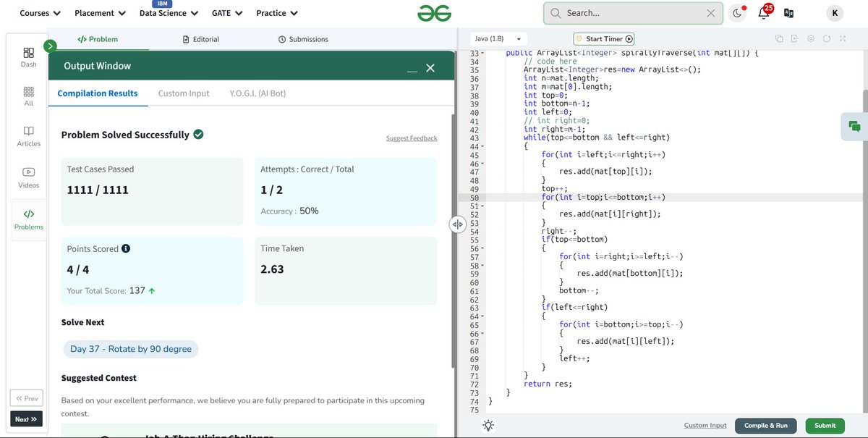Click the Custom Input link below editor
The width and height of the screenshot is (868, 438).
705,426
